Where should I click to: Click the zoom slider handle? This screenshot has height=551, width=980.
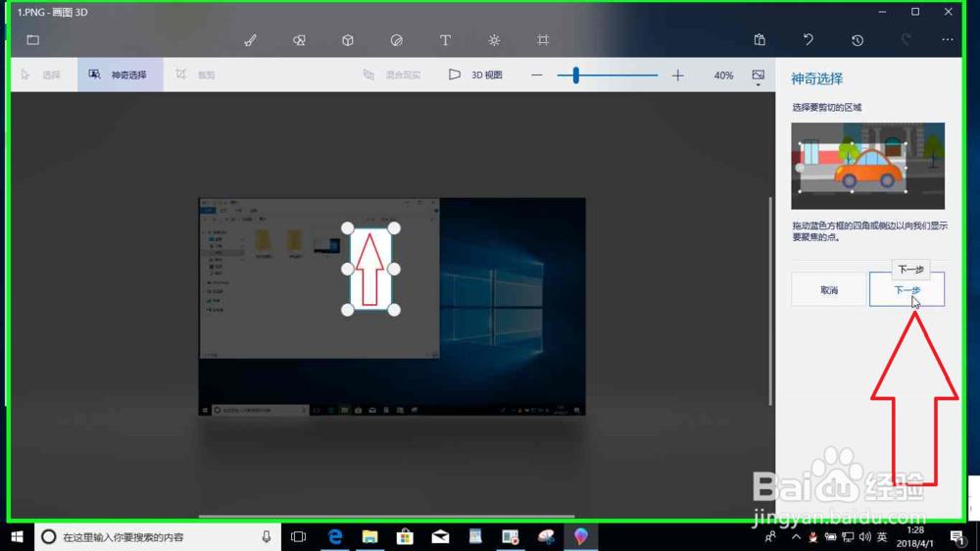coord(575,75)
